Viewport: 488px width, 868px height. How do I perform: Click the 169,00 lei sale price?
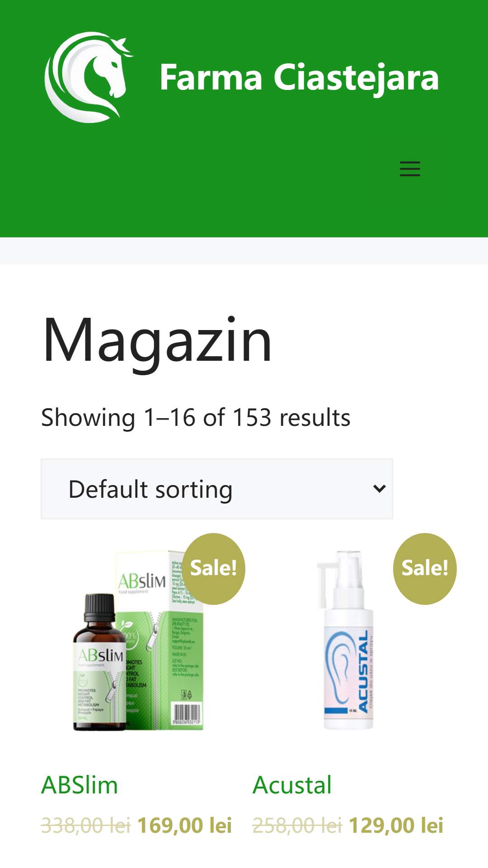(x=184, y=825)
